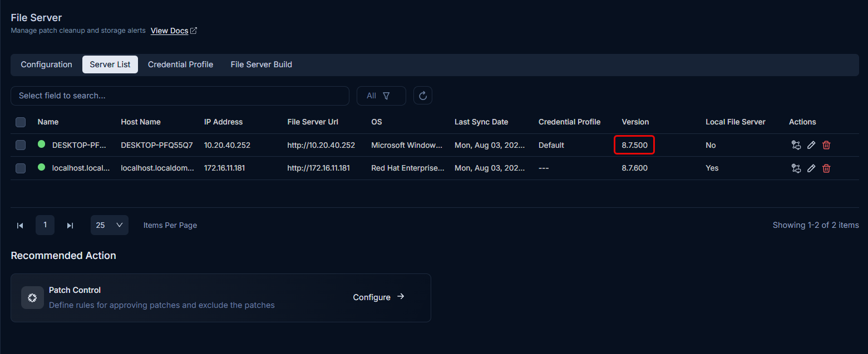Click the Host Name column header
The width and height of the screenshot is (868, 354).
coord(141,122)
